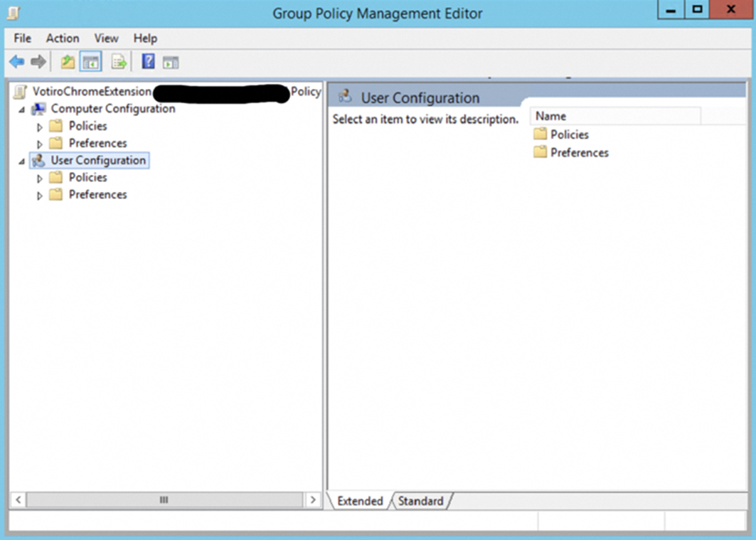The width and height of the screenshot is (756, 540).
Task: Expand Preferences under Computer Configuration
Action: (x=40, y=144)
